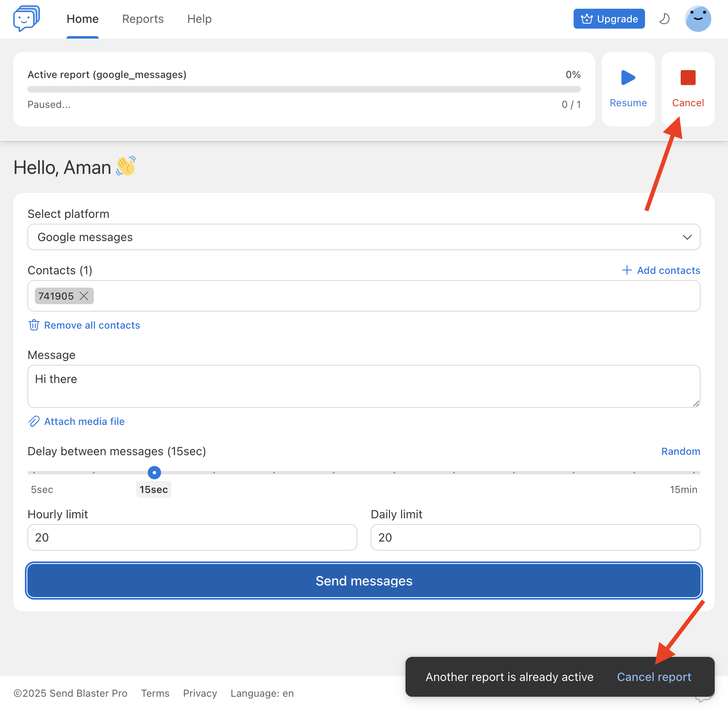Toggle dark mode with the moon icon
The width and height of the screenshot is (728, 710).
click(664, 19)
